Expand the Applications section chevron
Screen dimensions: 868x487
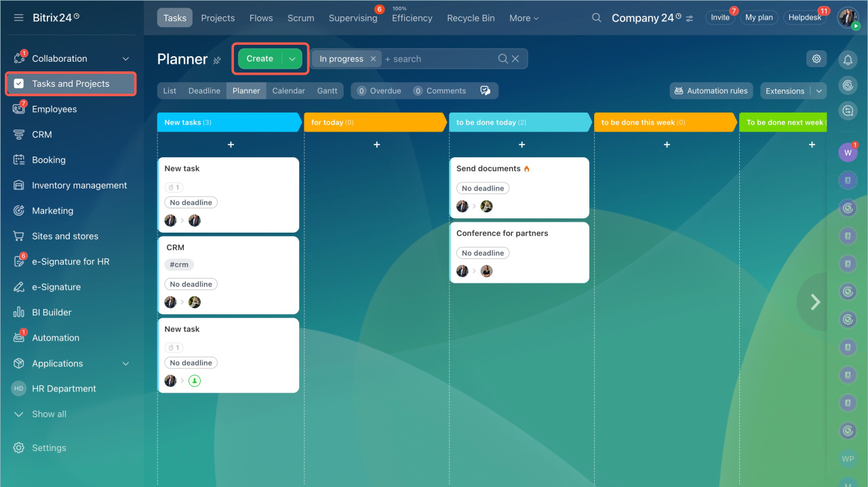coord(125,364)
